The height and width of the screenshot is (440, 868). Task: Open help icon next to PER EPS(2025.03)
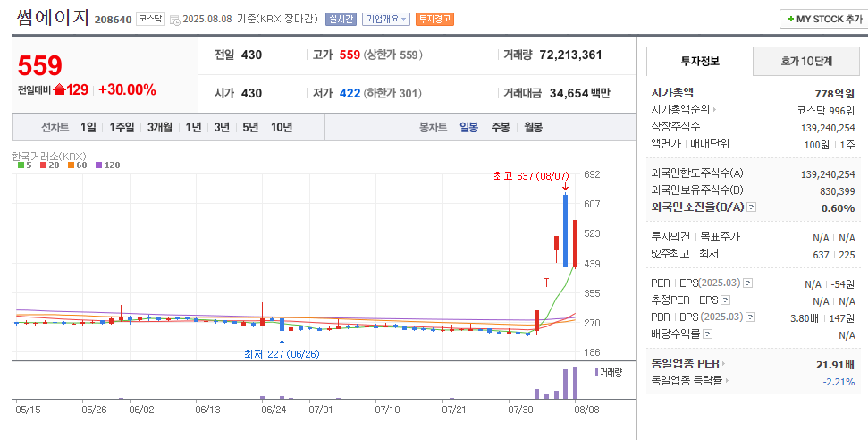tap(748, 283)
